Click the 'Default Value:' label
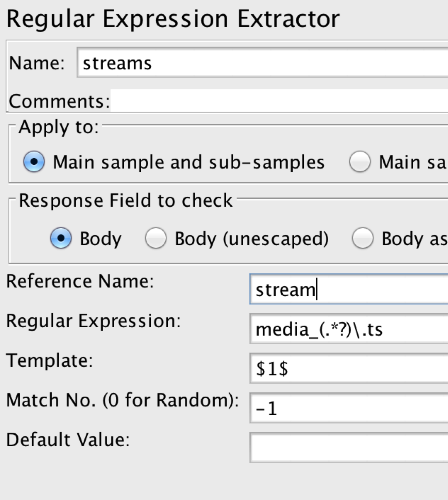The image size is (448, 500). tap(68, 439)
